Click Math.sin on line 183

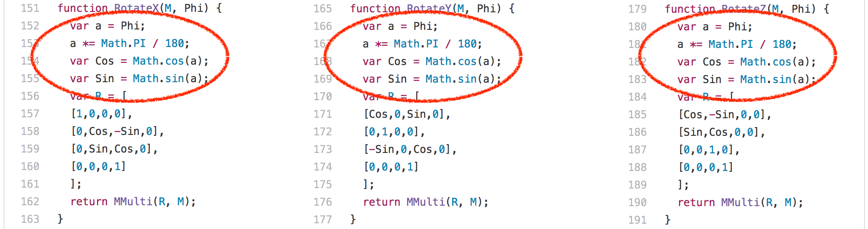click(x=766, y=80)
